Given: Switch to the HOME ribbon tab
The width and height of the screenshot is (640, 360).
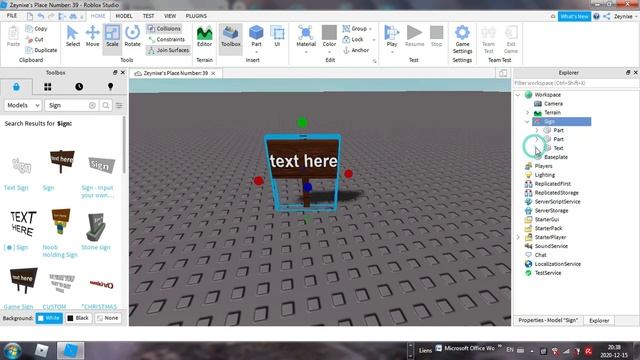Looking at the screenshot, I should pos(98,16).
